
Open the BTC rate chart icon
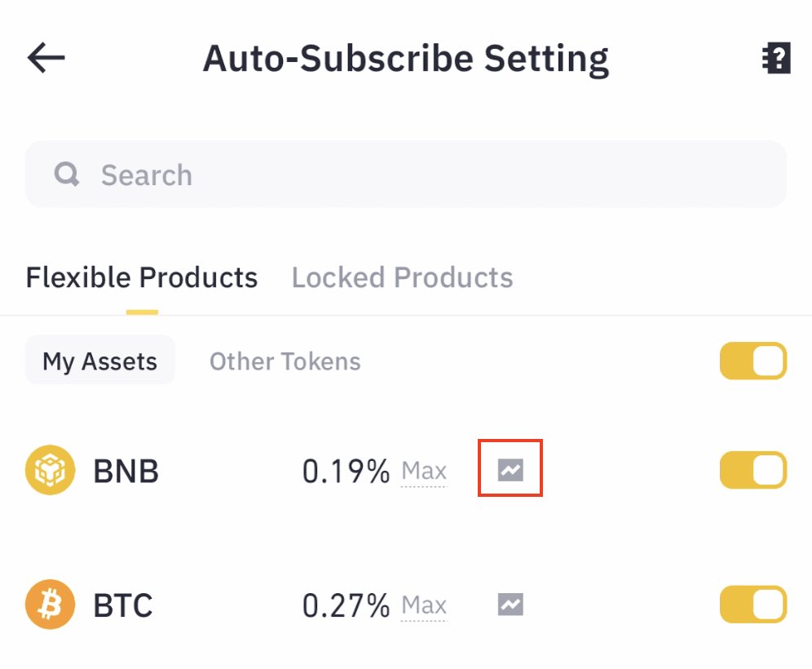pyautogui.click(x=510, y=605)
